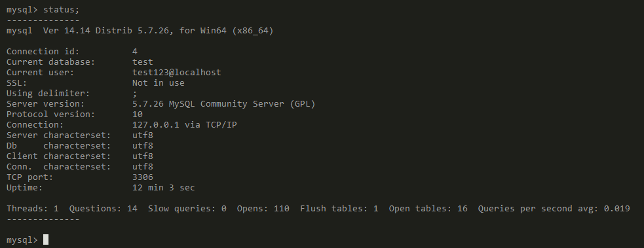The width and height of the screenshot is (644, 248).
Task: Click the 'Not in use' SSL value
Action: tap(158, 83)
